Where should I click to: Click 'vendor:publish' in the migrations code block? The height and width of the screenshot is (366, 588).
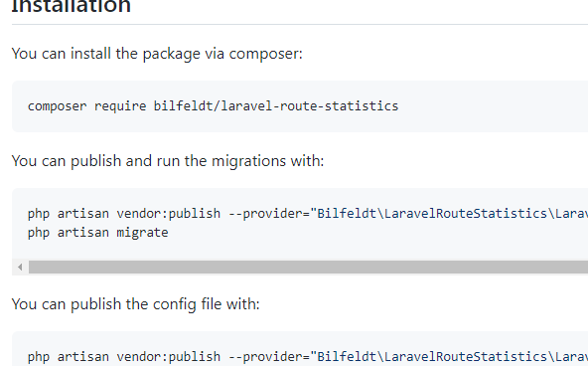coord(169,214)
